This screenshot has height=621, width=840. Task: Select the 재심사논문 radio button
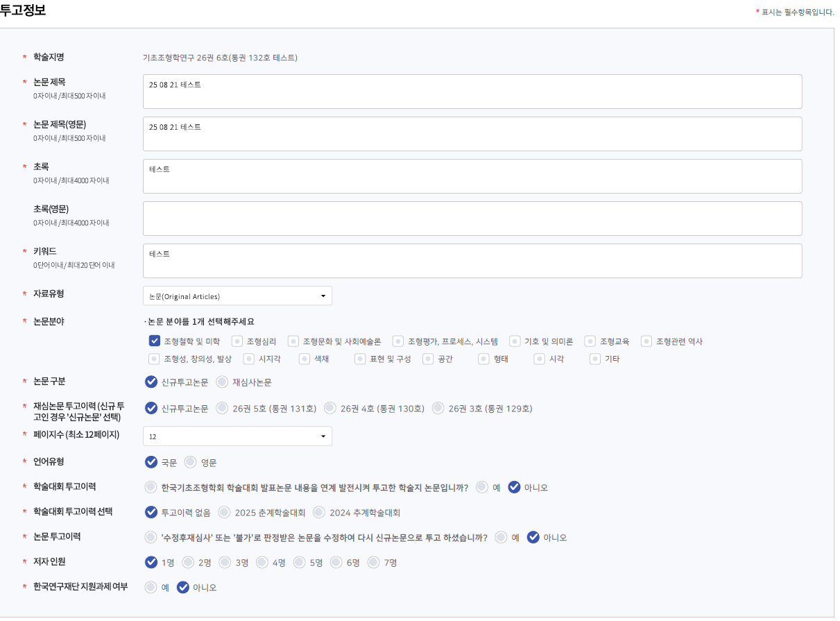tap(222, 382)
